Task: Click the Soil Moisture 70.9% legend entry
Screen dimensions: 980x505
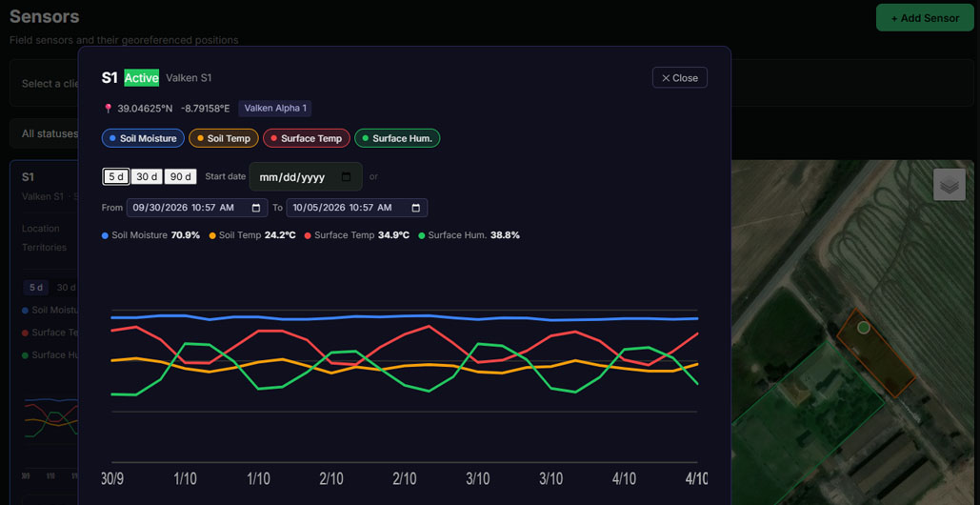Action: (150, 235)
